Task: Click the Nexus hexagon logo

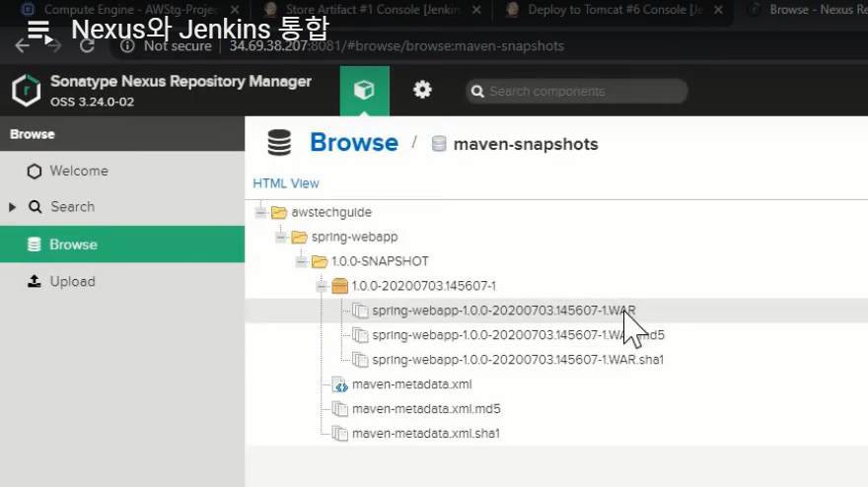Action: click(27, 91)
